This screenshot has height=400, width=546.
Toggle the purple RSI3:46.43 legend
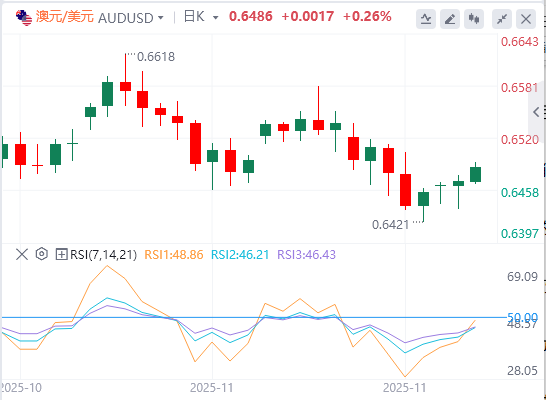tap(306, 254)
